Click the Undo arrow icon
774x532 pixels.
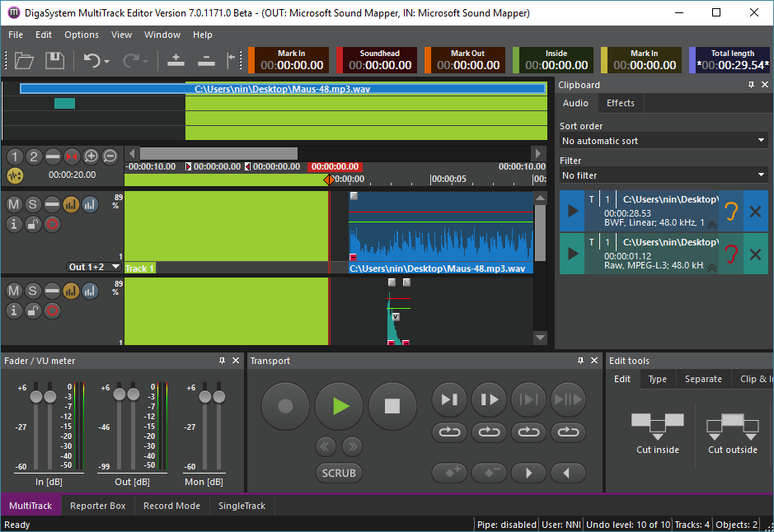pos(92,60)
